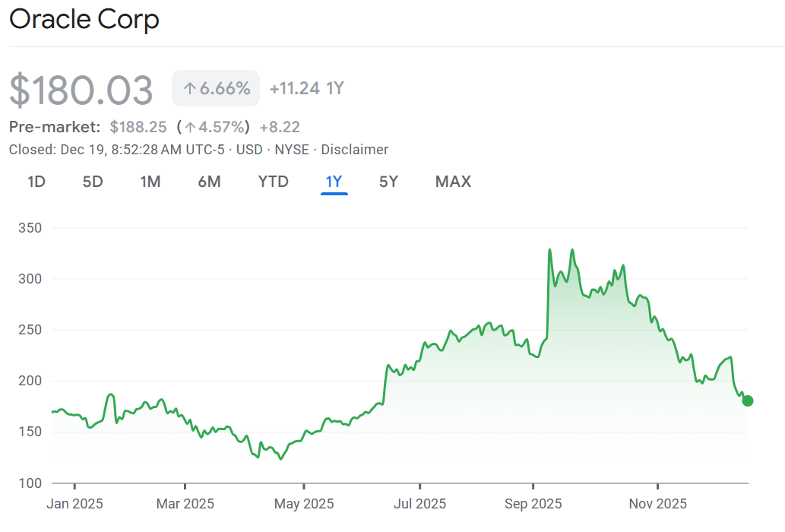The image size is (785, 532).
Task: Click the May 2025 axis label
Action: 304,504
